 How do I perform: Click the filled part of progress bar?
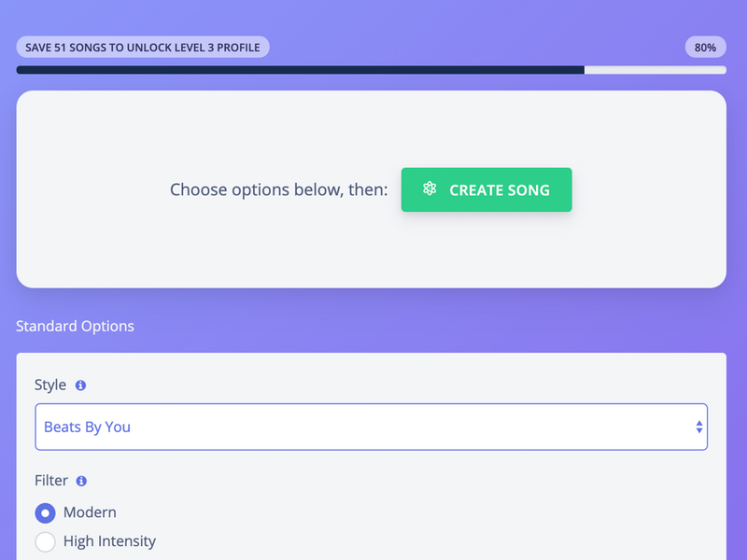pos(300,70)
